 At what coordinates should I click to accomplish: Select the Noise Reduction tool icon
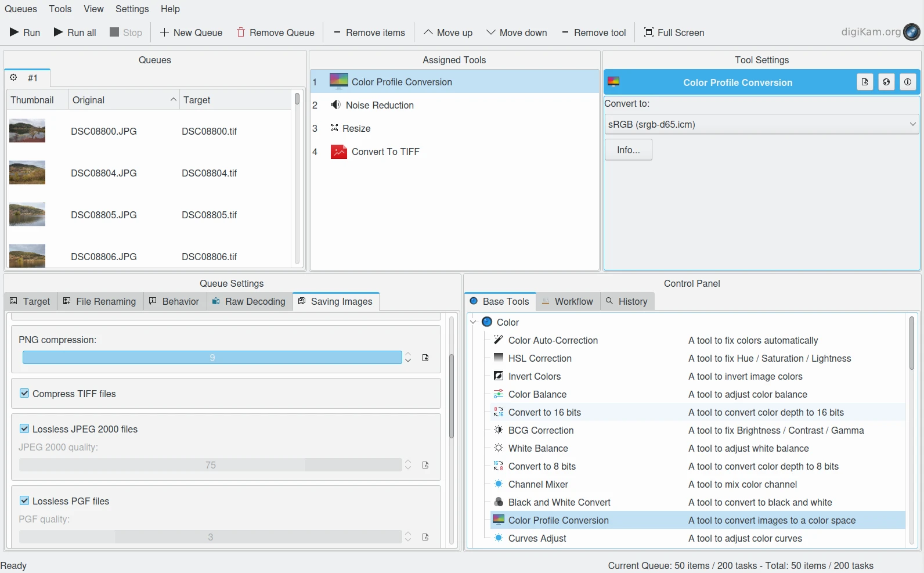pyautogui.click(x=335, y=105)
